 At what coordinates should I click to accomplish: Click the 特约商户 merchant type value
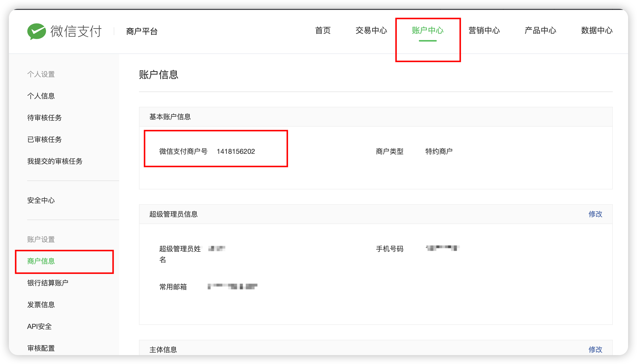pos(439,152)
